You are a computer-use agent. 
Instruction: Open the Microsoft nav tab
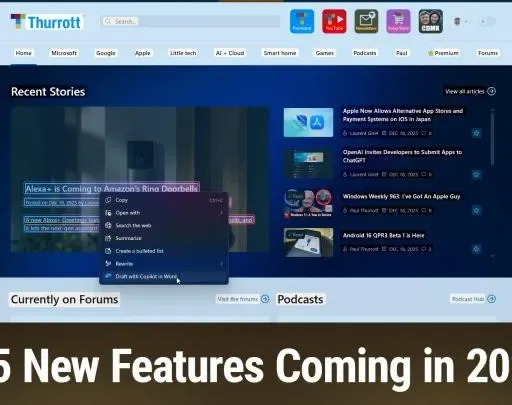64,53
